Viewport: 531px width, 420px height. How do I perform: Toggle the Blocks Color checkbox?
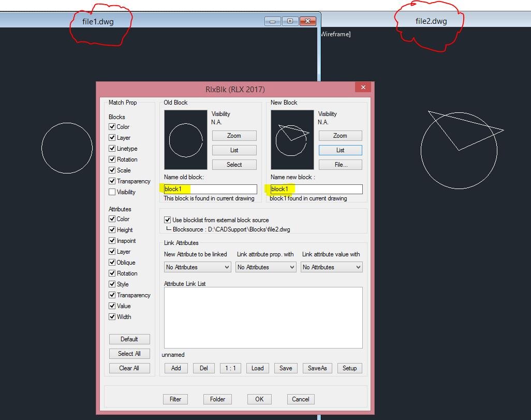[x=112, y=127]
